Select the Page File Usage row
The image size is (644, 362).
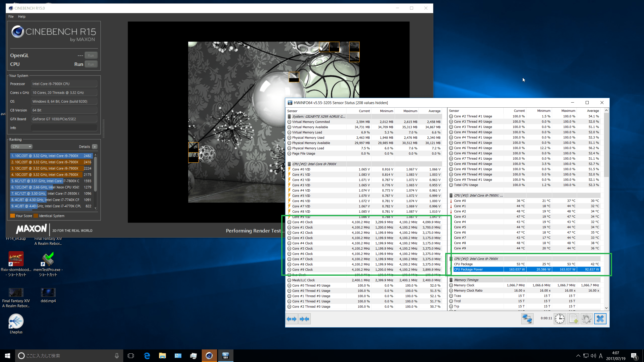[365, 153]
